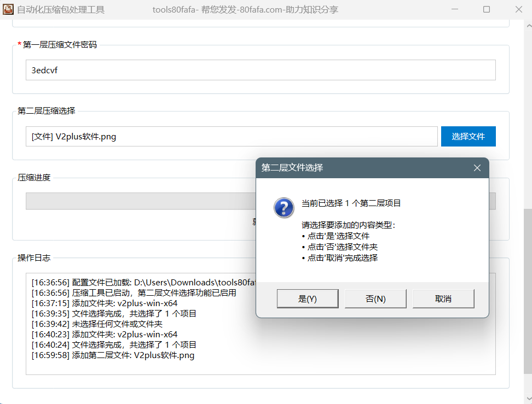Focus the first-layer password field containing 3edcvf

[x=260, y=70]
